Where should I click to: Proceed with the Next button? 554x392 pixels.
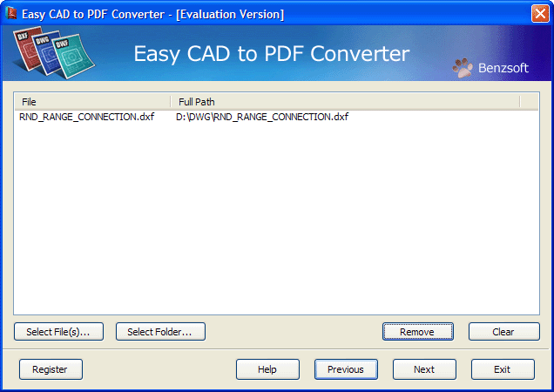pos(424,369)
